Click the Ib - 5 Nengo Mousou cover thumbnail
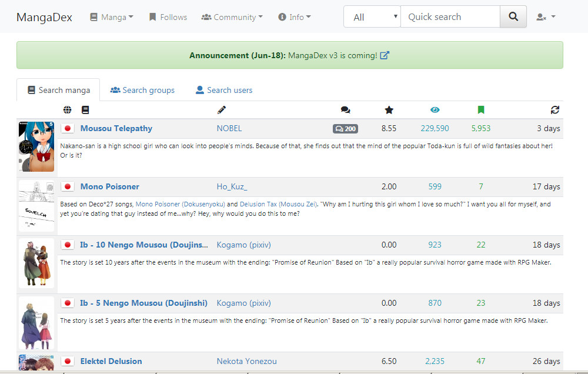Screen dimensions: 588x374 point(36,323)
